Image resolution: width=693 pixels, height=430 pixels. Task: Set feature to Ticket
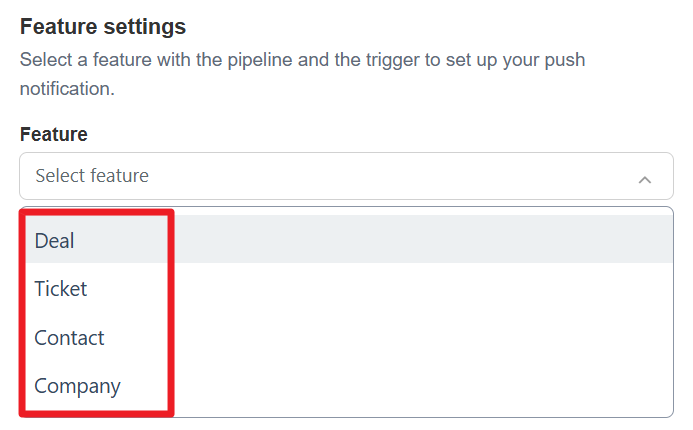coord(61,289)
